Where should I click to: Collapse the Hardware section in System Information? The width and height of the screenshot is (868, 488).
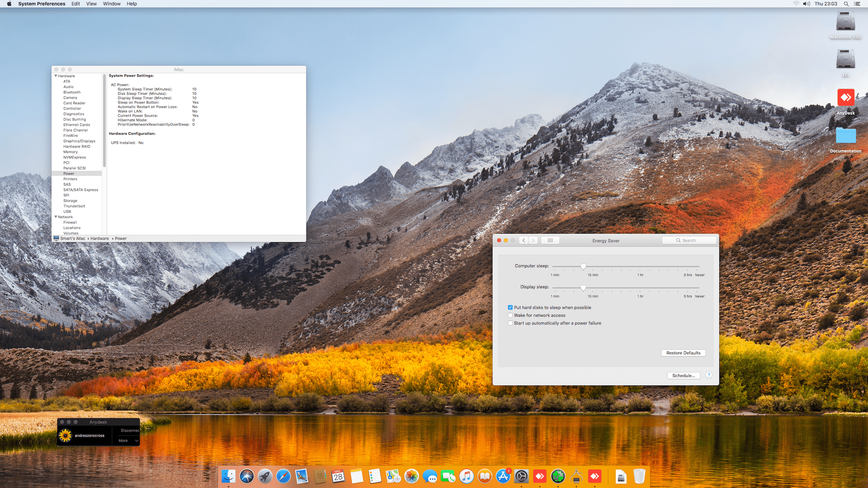click(x=56, y=75)
